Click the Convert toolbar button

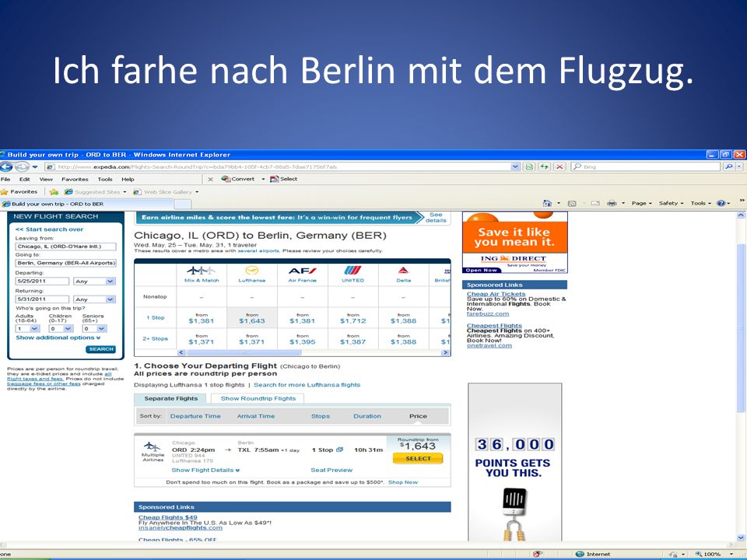[238, 179]
